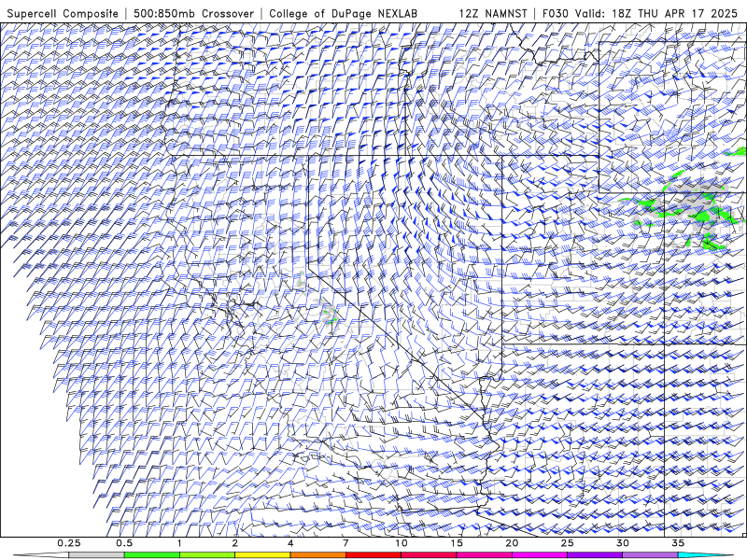The image size is (747, 560).
Task: Click the 'Supercell Composite' title text
Action: [x=63, y=13]
